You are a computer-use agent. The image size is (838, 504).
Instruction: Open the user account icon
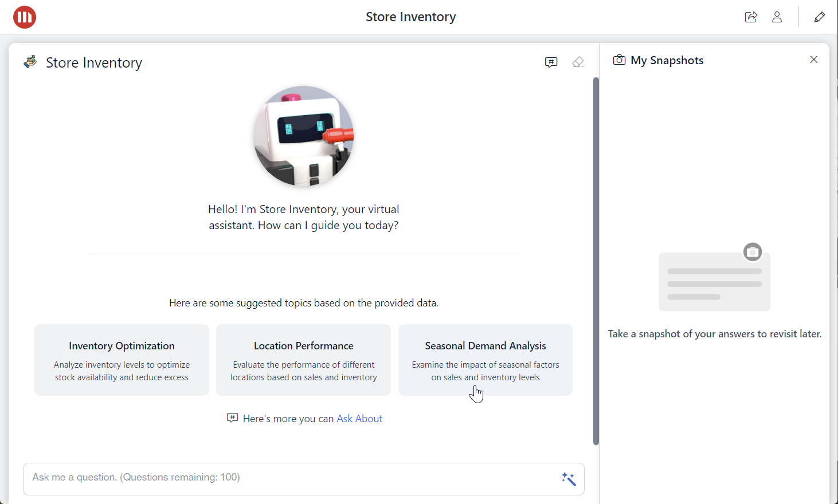[x=777, y=17]
